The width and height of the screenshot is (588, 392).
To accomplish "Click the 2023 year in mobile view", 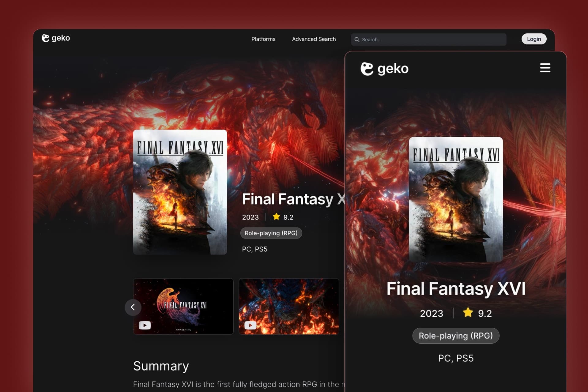I will pyautogui.click(x=432, y=313).
